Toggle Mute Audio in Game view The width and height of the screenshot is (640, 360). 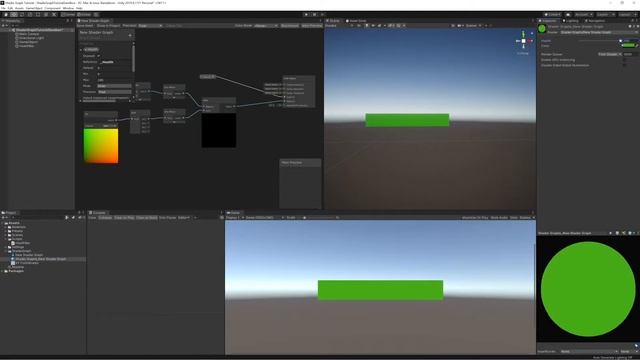pyautogui.click(x=499, y=218)
